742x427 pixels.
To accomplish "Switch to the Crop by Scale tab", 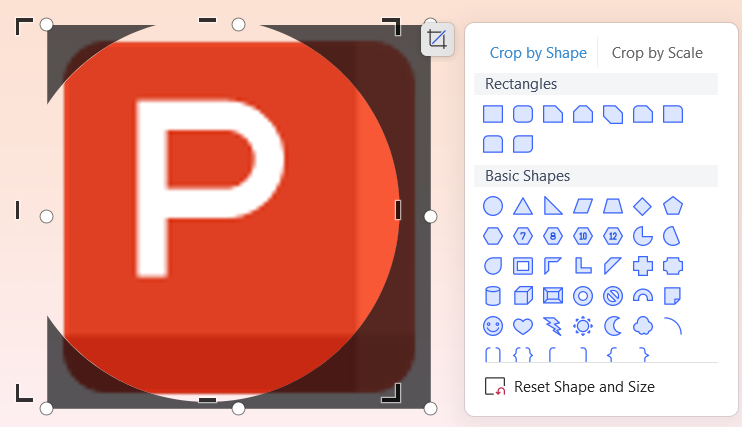I will (657, 53).
